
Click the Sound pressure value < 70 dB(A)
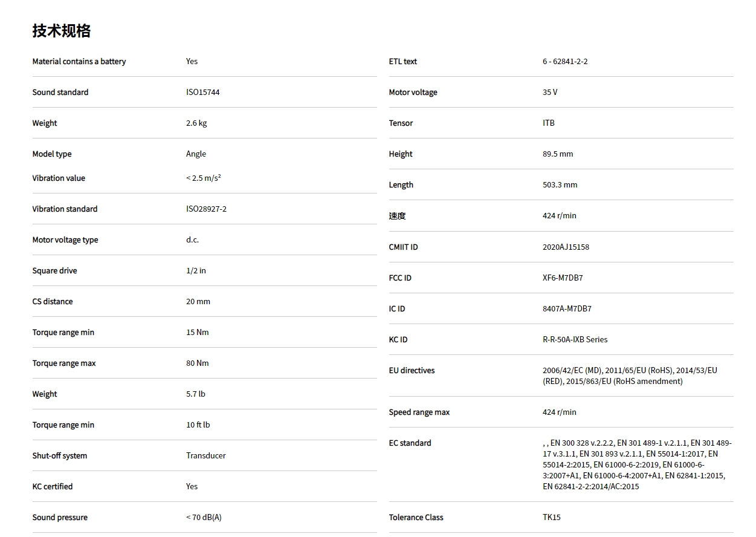point(204,518)
